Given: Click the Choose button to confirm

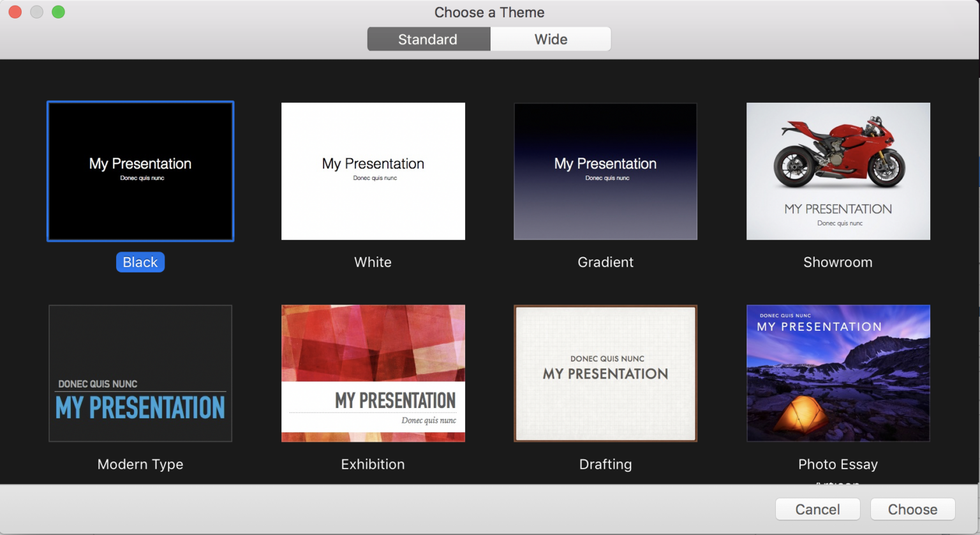Looking at the screenshot, I should click(912, 509).
